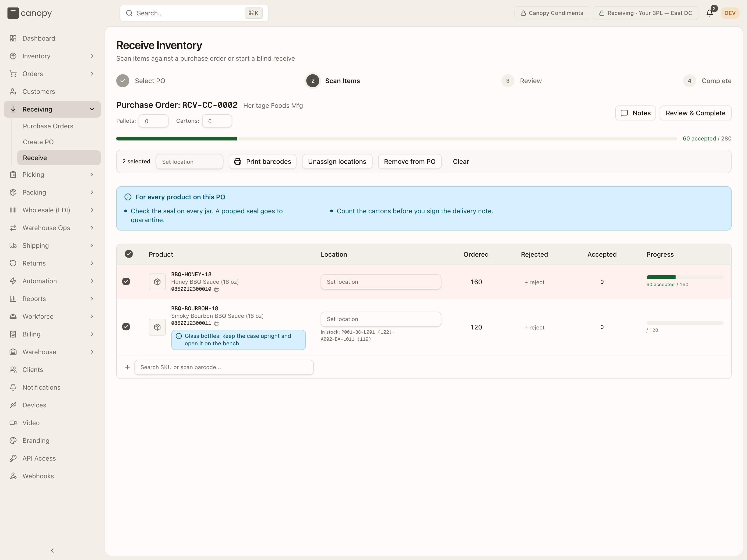747x560 pixels.
Task: Expand the Orders menu chevron
Action: [x=92, y=73]
